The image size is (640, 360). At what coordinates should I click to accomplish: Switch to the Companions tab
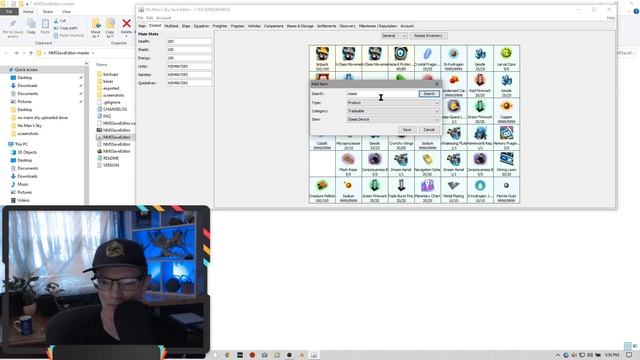(273, 26)
